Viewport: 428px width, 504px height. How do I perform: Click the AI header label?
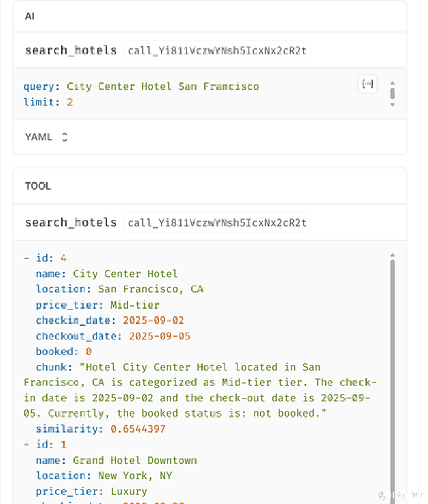click(30, 16)
